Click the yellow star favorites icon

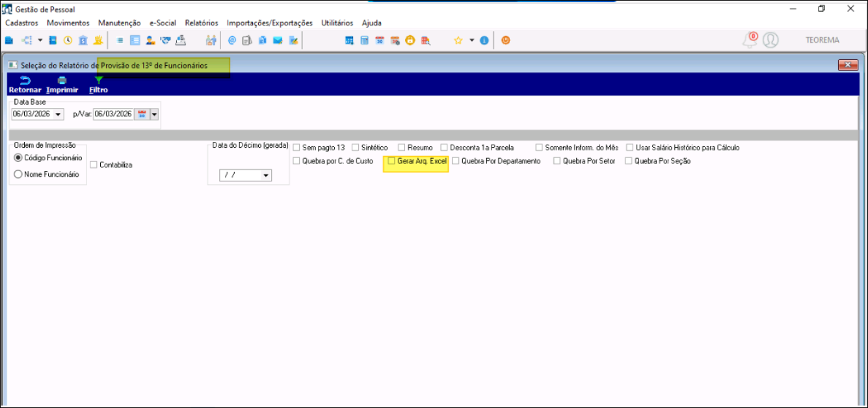tap(458, 40)
